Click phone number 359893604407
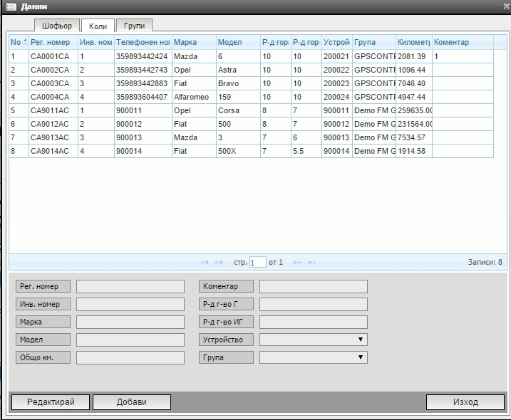The height and width of the screenshot is (420, 511). point(142,97)
